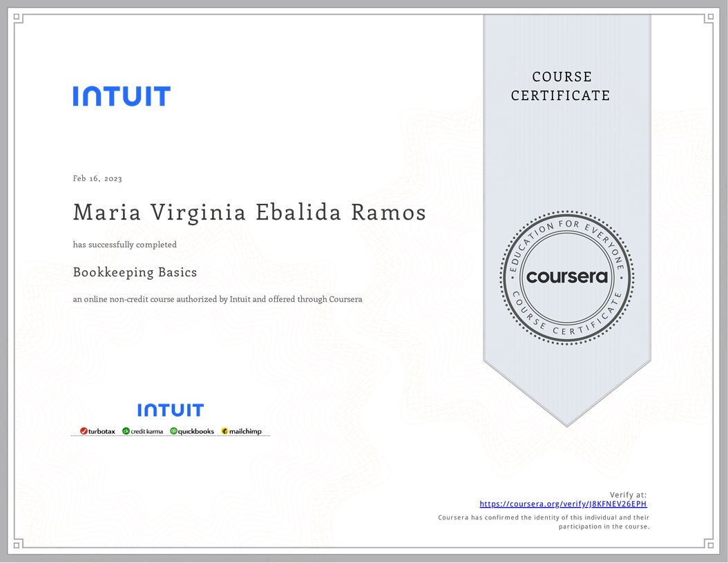Select the TurboTax red checkmark icon

click(83, 430)
